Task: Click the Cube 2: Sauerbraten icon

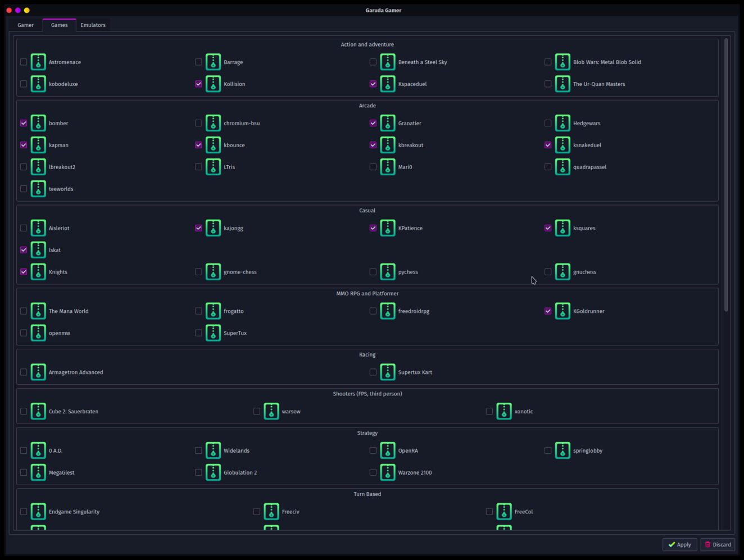Action: (x=38, y=412)
